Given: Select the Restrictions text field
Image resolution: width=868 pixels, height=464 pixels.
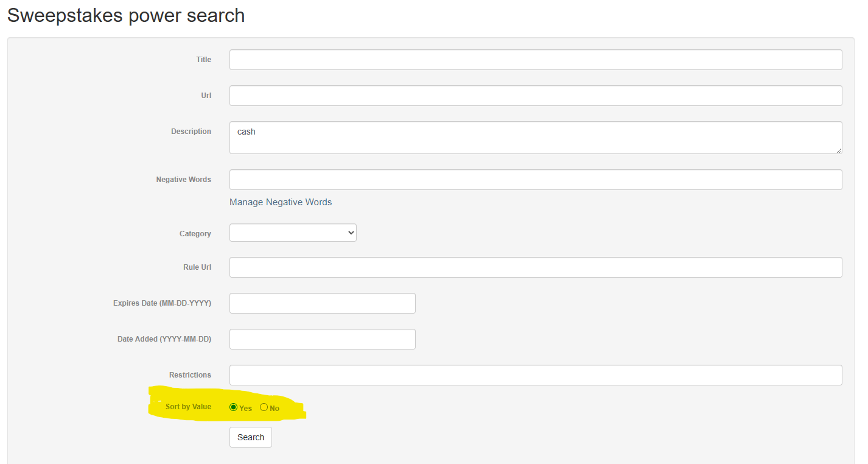Looking at the screenshot, I should [536, 375].
